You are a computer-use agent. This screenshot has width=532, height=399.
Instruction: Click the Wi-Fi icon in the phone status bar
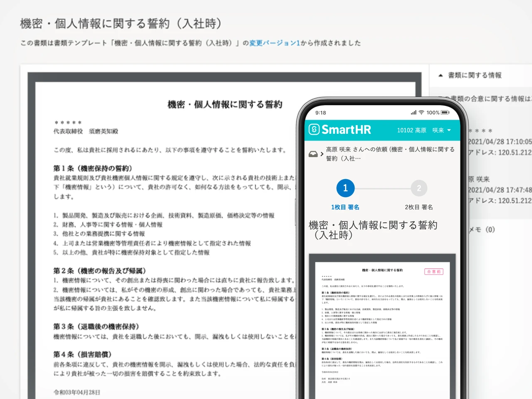pyautogui.click(x=421, y=113)
